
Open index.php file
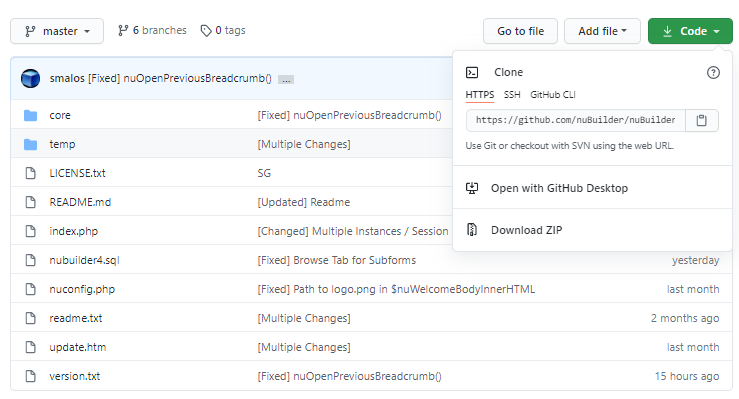tap(74, 231)
